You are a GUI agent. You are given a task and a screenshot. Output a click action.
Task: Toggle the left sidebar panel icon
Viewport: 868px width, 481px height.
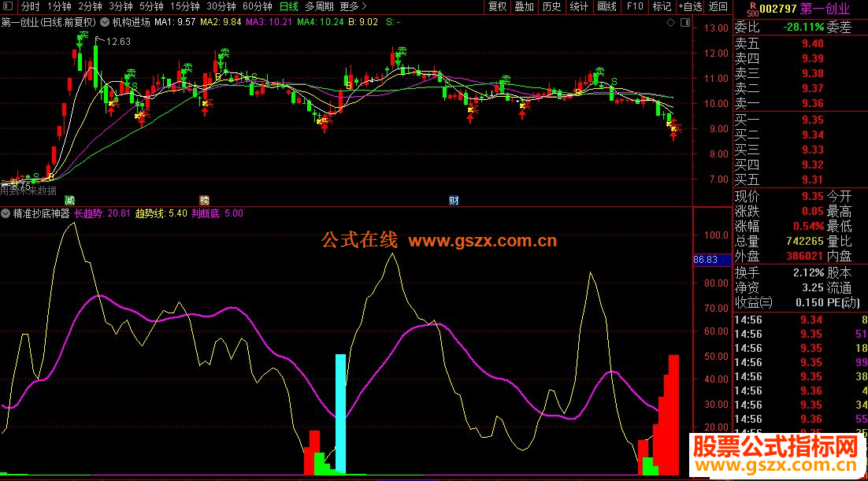[8, 6]
